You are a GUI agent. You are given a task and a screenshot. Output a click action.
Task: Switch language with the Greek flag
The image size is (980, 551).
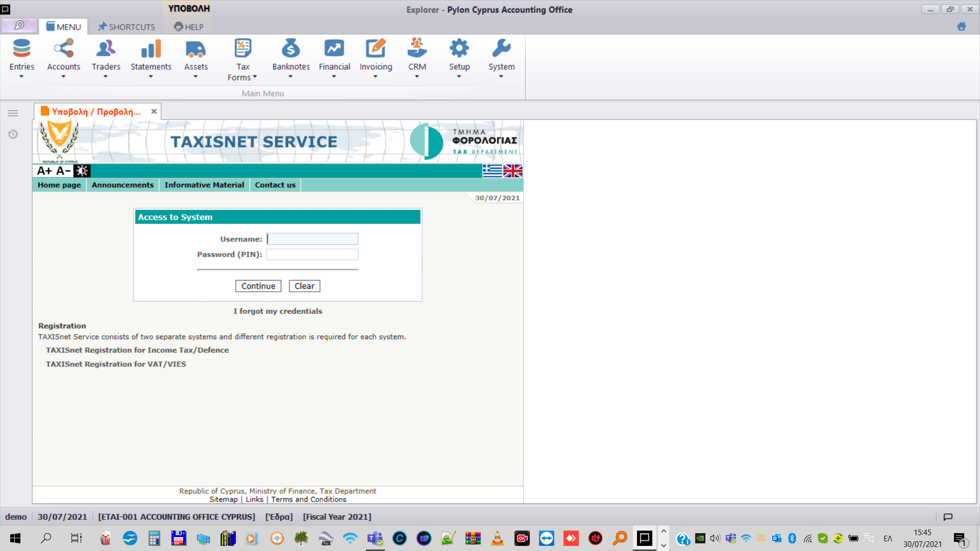[x=492, y=171]
